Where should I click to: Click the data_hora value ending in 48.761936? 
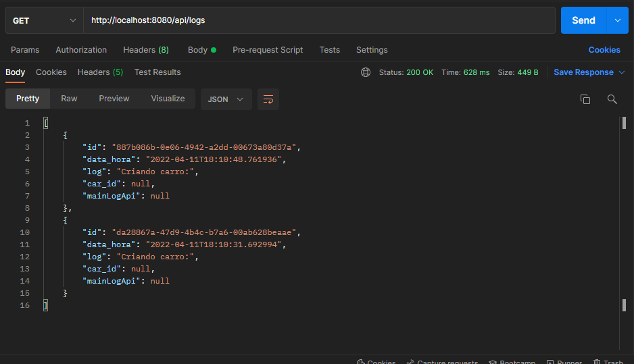[214, 159]
